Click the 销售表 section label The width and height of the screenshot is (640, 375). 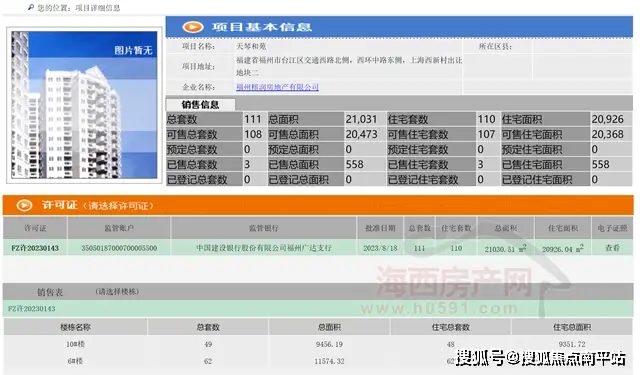[50, 292]
